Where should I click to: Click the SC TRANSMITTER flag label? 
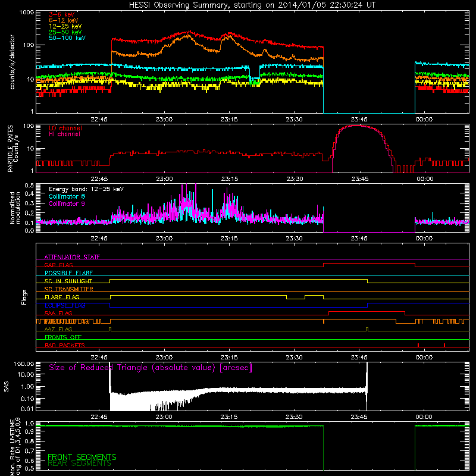coord(69,289)
